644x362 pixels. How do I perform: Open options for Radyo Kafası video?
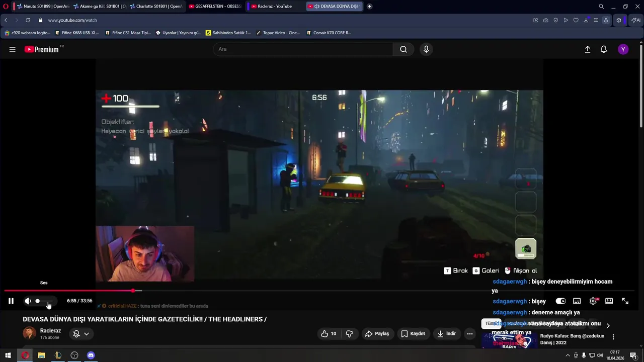(613, 337)
